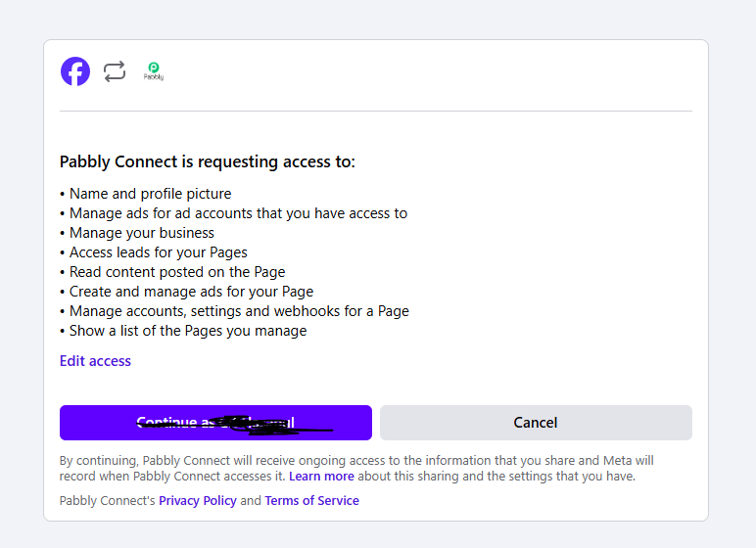Click 'Show a list of the Pages you manage'
The image size is (756, 548).
coord(188,331)
